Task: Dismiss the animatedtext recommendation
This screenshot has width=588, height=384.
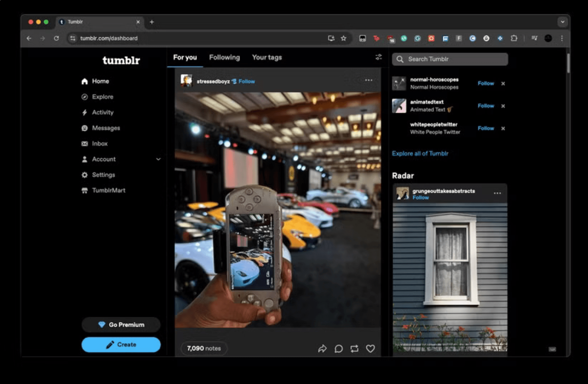Action: click(503, 106)
